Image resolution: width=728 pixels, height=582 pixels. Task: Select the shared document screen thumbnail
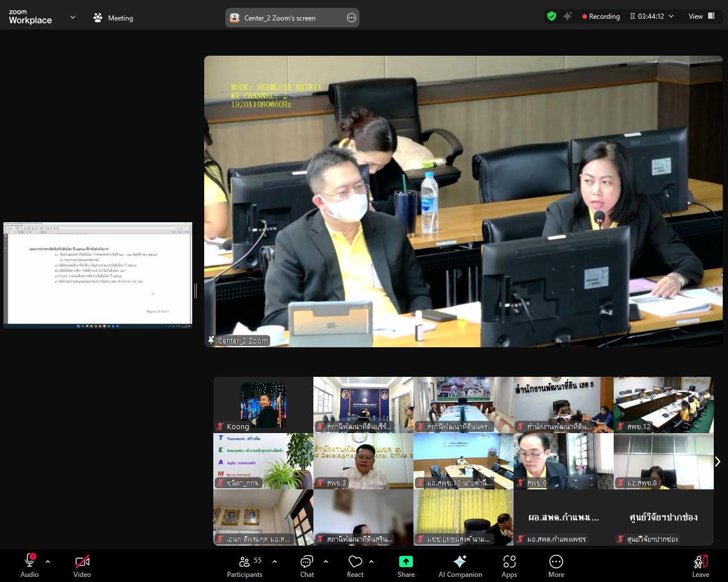coord(98,275)
